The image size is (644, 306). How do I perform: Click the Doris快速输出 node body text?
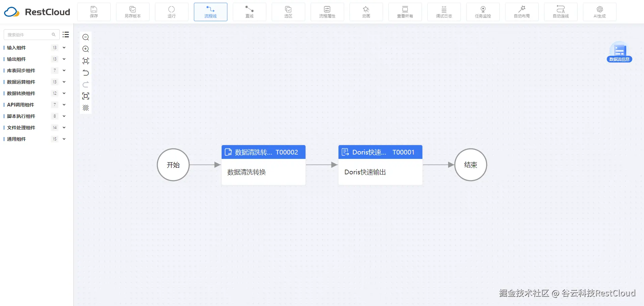pos(365,172)
